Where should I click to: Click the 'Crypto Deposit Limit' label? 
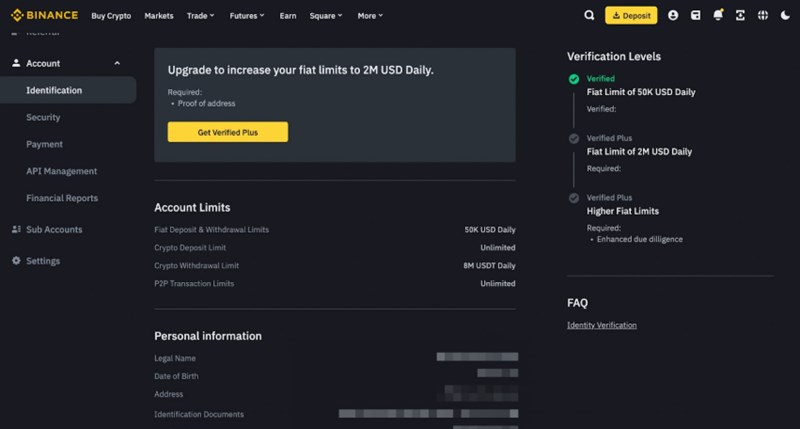click(190, 247)
